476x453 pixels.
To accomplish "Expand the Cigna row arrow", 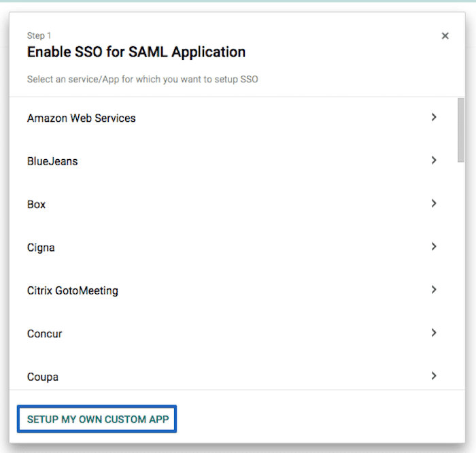I will pos(434,246).
